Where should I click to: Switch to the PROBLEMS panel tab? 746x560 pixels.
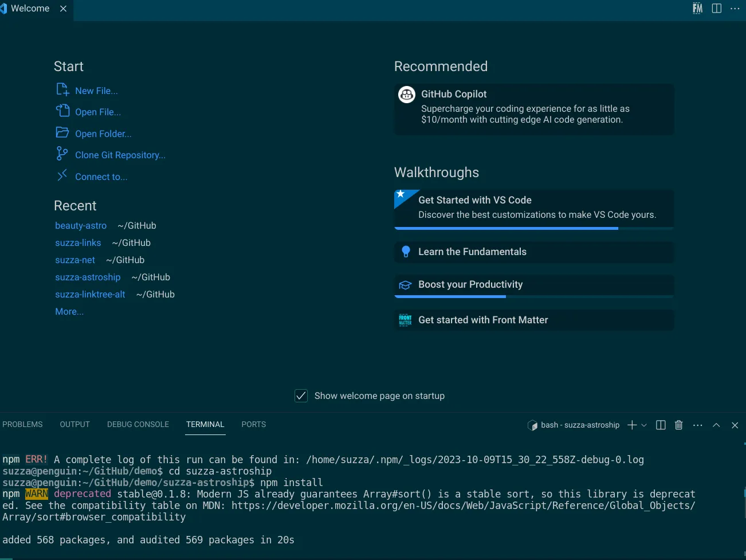click(22, 425)
